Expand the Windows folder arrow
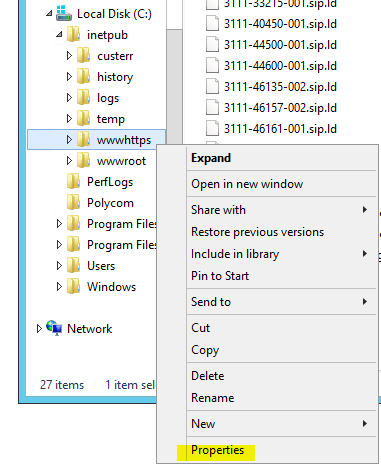This screenshot has height=464, width=381. [59, 287]
